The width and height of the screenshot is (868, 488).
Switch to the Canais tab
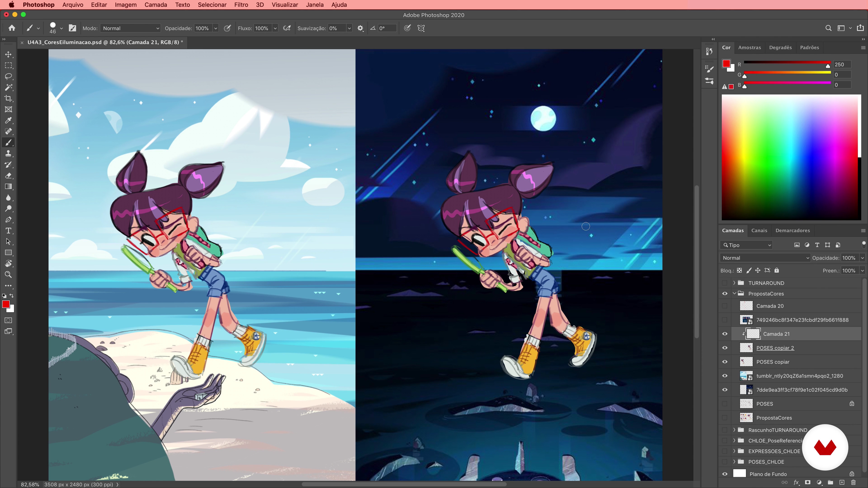click(759, 230)
